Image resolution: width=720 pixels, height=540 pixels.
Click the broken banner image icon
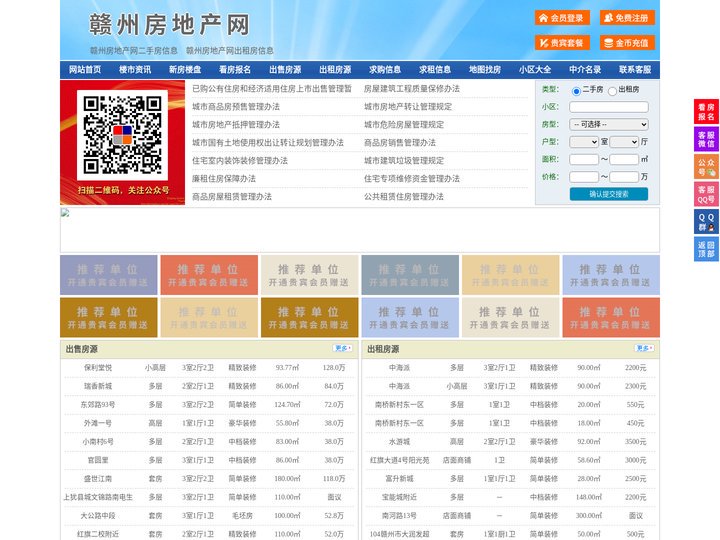(x=65, y=213)
